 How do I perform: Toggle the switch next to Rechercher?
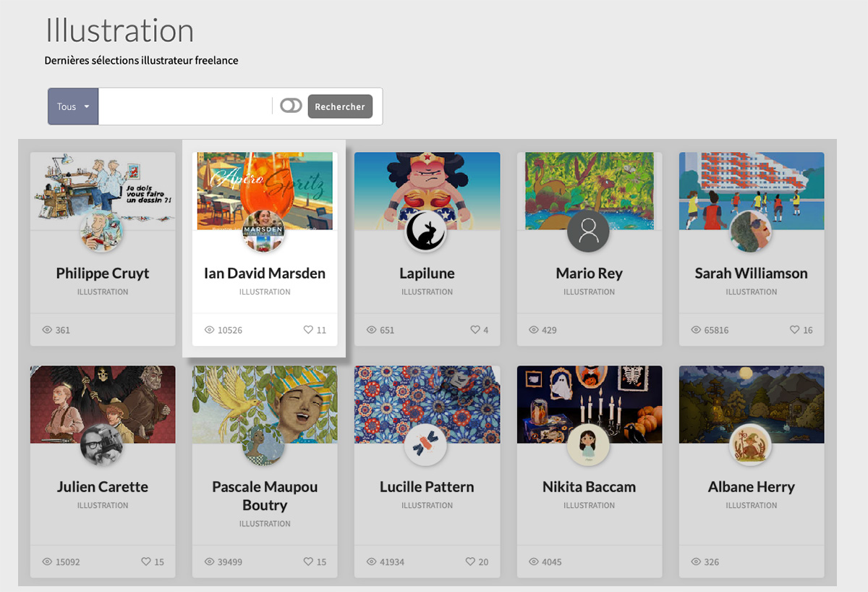click(291, 106)
